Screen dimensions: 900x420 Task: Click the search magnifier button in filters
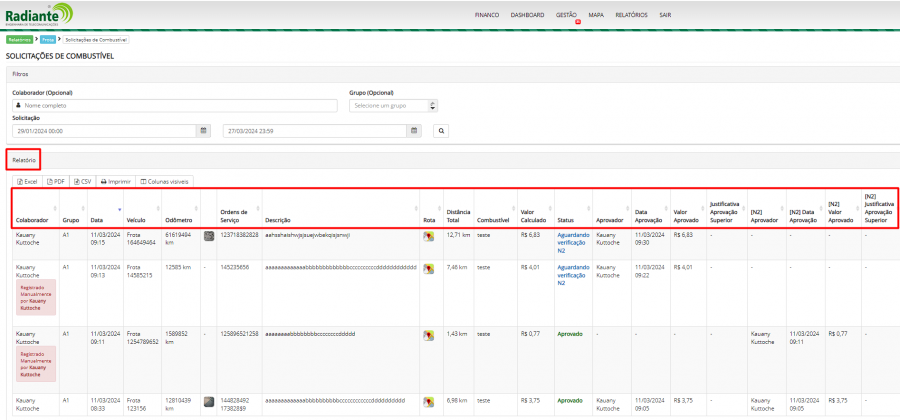441,130
